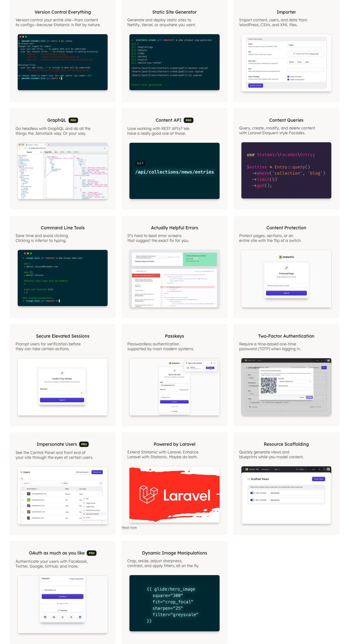The image size is (349, 644).
Task: Click the PRO badge beside OAuth heading
Action: click(92, 553)
